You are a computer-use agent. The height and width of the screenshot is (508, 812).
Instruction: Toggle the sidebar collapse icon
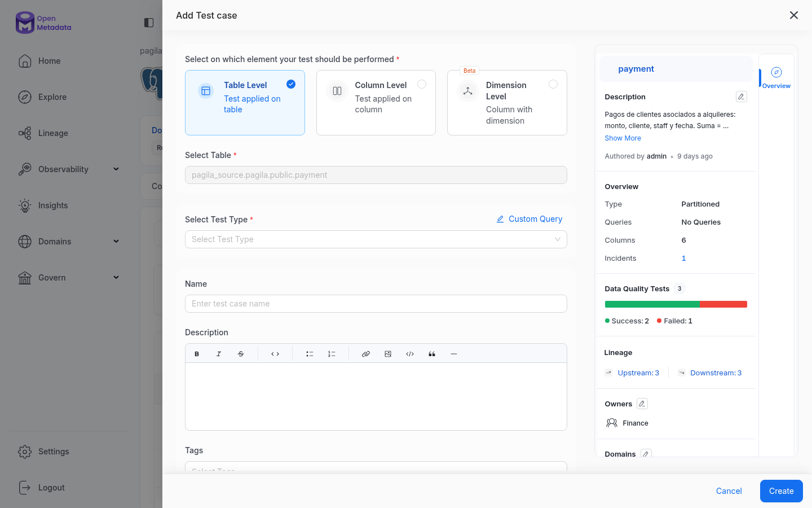(149, 23)
